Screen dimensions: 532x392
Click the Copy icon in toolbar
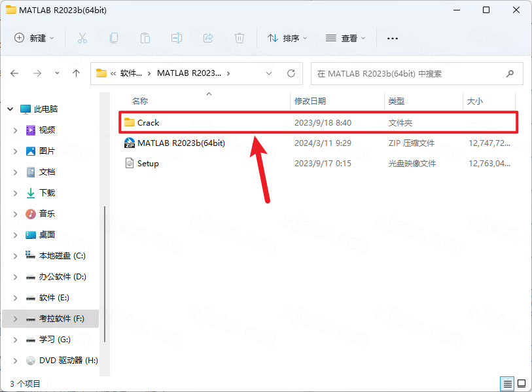(114, 38)
